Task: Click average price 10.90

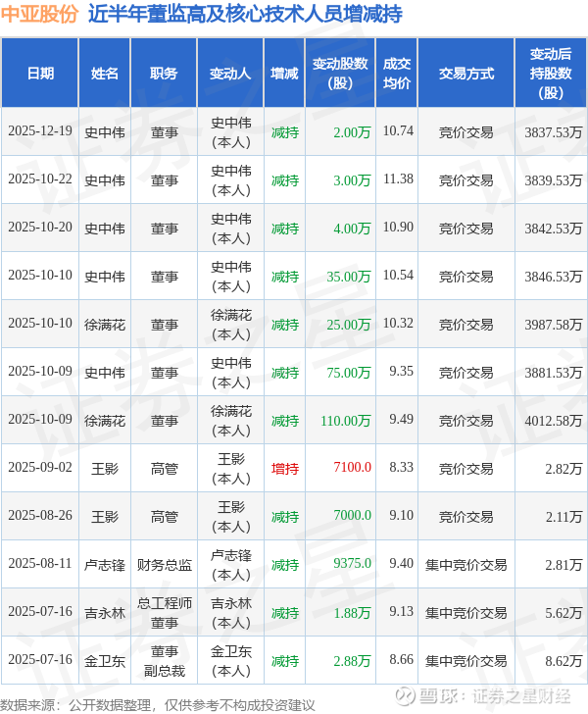Action: coord(398,228)
